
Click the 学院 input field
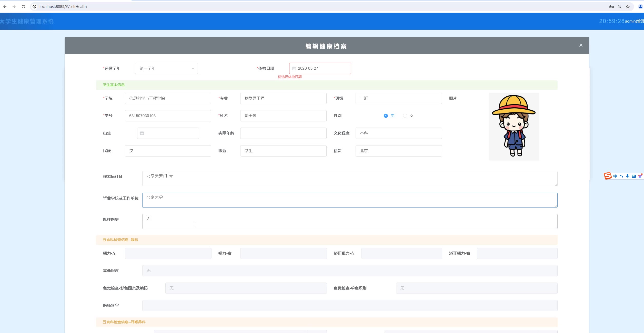pyautogui.click(x=168, y=98)
